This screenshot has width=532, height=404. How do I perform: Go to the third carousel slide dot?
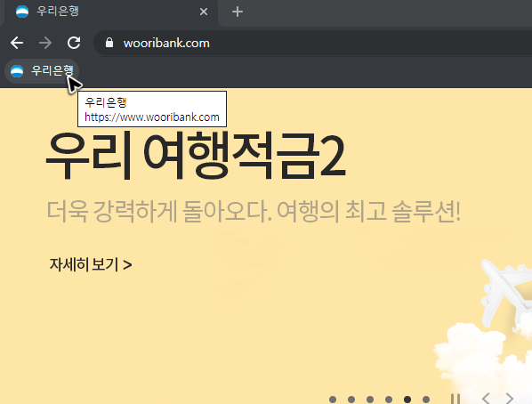pyautogui.click(x=370, y=400)
